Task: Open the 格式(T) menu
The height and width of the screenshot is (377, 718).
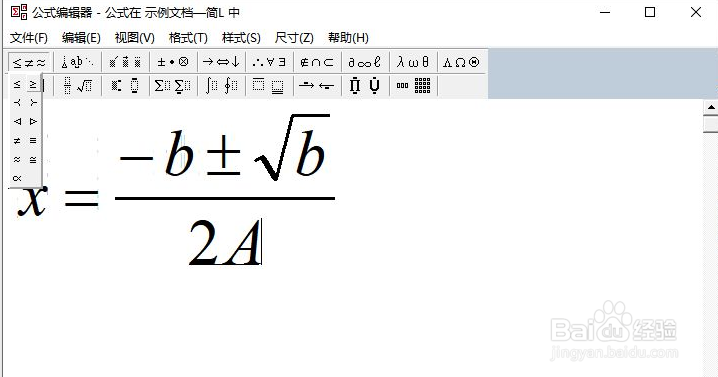Action: click(x=188, y=38)
